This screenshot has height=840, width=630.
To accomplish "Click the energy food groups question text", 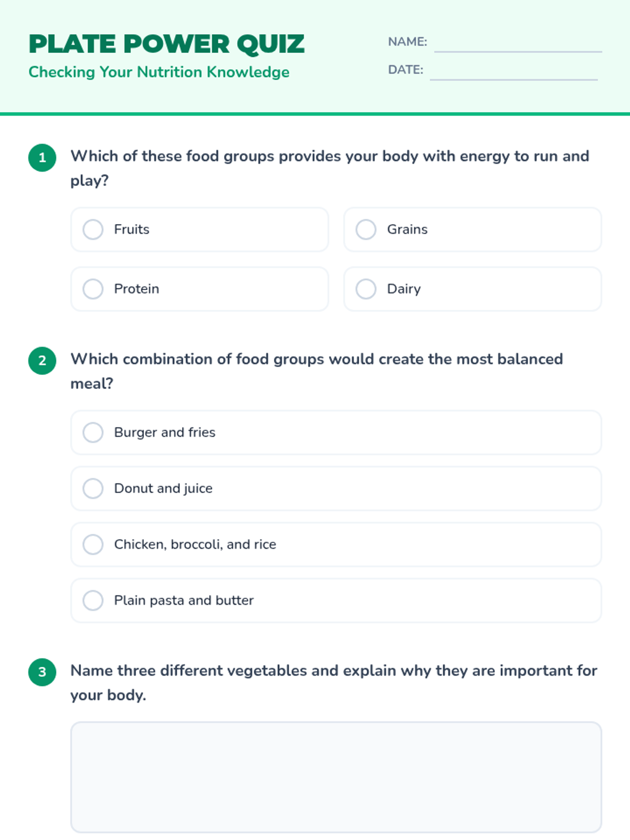I will point(330,168).
